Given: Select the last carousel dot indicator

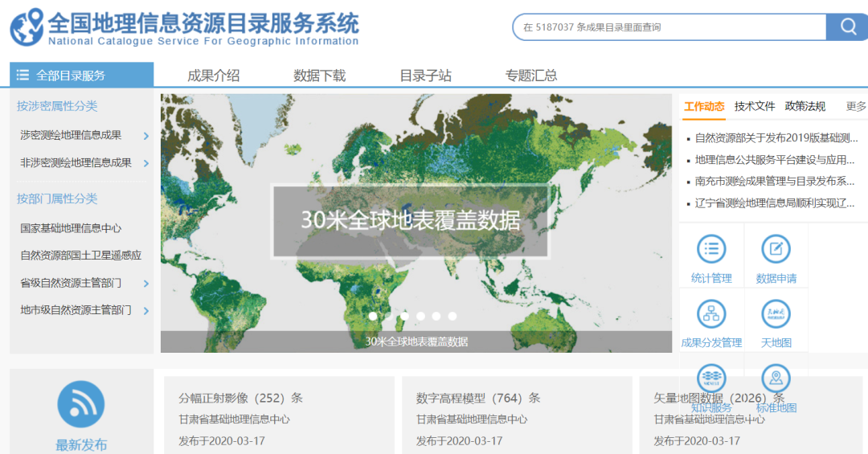Looking at the screenshot, I should 452,316.
